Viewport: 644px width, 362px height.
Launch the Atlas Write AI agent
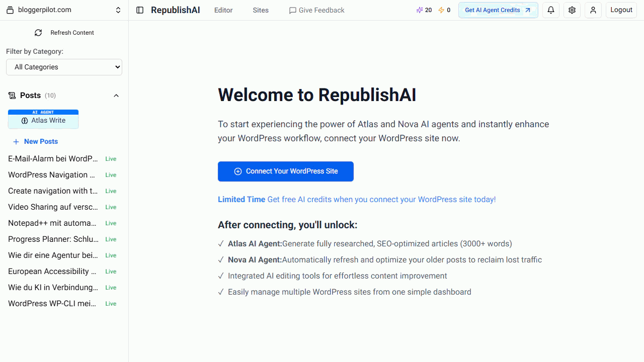tap(43, 119)
